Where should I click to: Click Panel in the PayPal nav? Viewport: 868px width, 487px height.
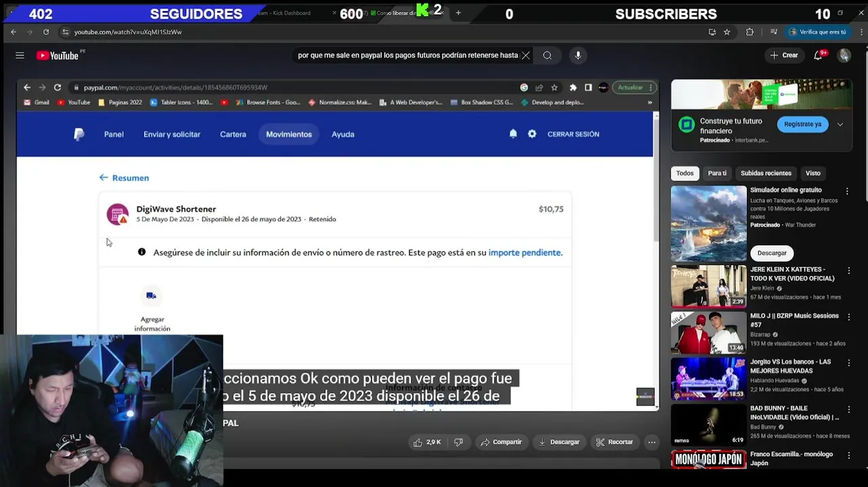click(x=114, y=134)
